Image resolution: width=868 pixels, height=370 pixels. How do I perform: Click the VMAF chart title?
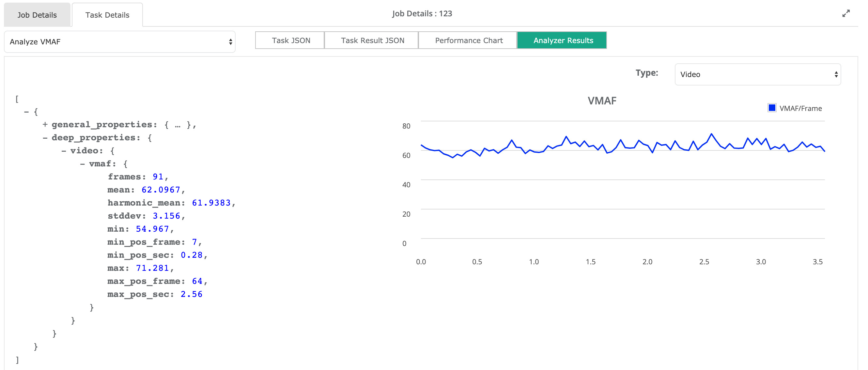(x=602, y=101)
